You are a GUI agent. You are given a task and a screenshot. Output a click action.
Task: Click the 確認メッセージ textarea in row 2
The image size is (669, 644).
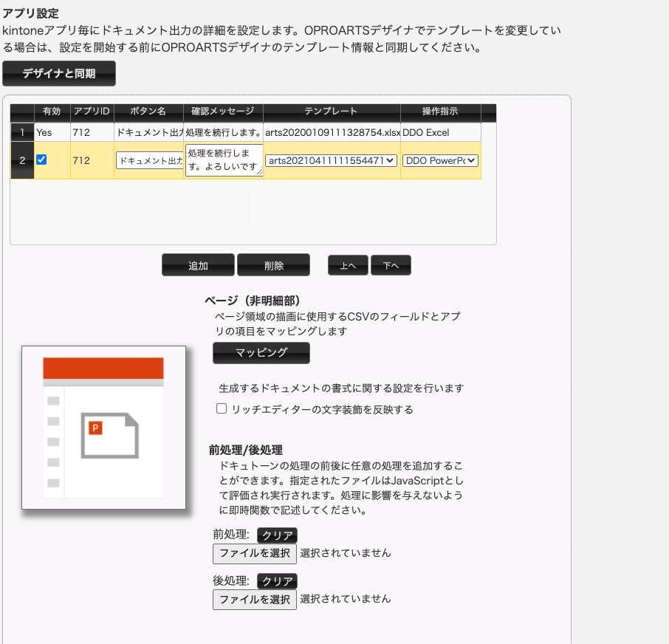coord(224,160)
